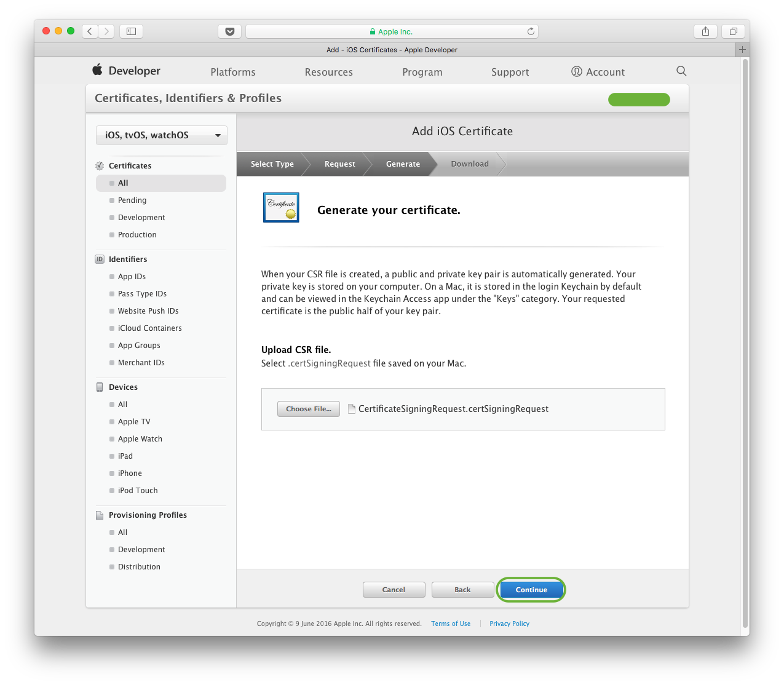Click the CSR file document icon
The width and height of the screenshot is (784, 685).
point(352,409)
